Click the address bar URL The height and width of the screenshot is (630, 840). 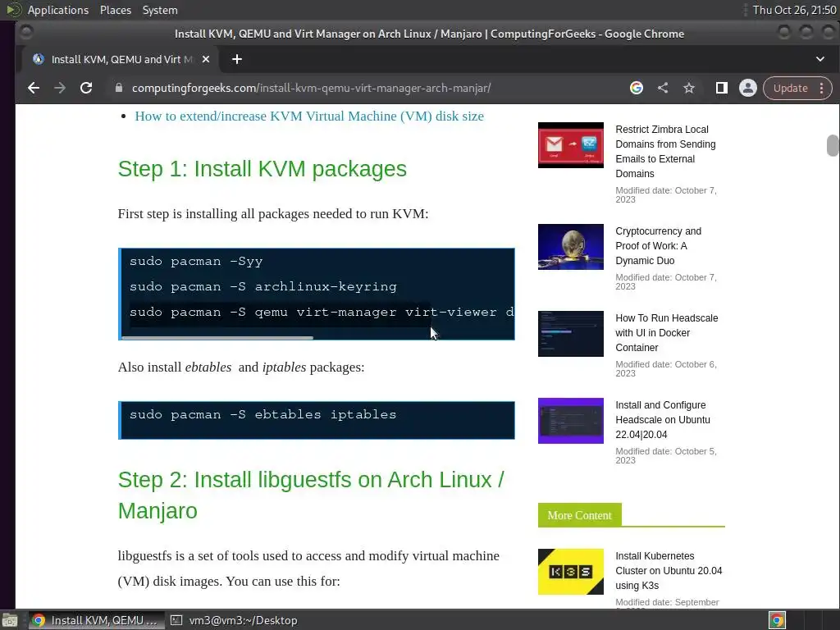[x=311, y=88]
